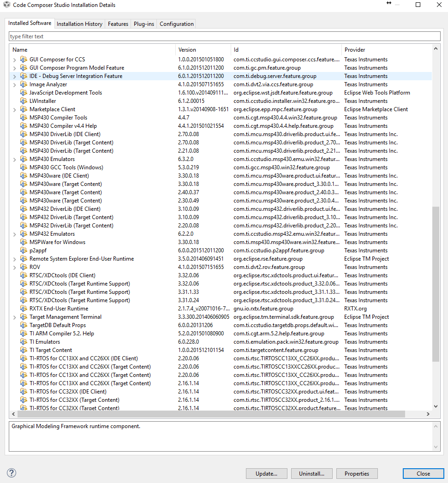This screenshot has height=483, width=448.
Task: Click the RXTX.org provider cell
Action: pyautogui.click(x=355, y=308)
